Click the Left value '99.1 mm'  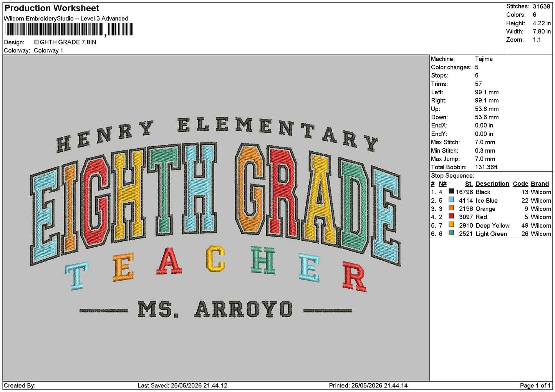487,92
